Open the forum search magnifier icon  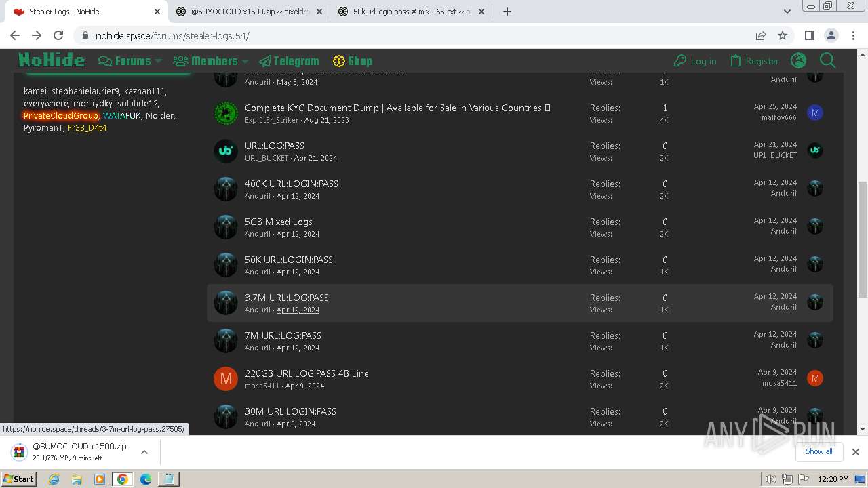(x=828, y=61)
